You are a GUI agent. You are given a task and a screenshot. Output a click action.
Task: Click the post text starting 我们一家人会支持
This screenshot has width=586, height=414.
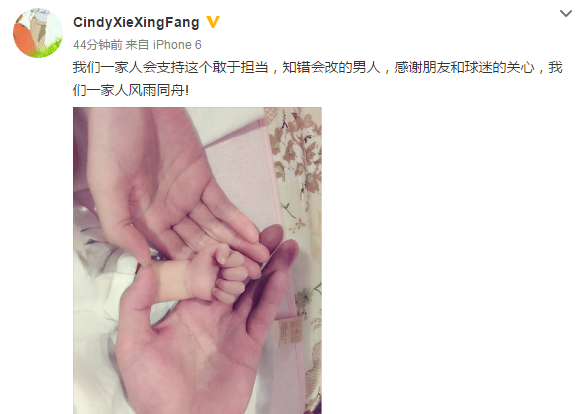tap(318, 79)
